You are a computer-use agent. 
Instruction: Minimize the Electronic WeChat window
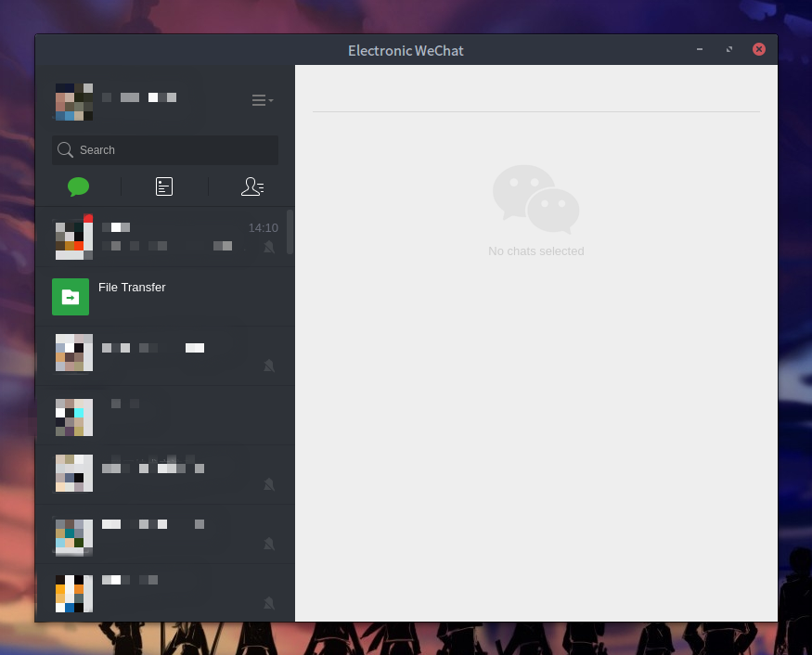coord(700,49)
